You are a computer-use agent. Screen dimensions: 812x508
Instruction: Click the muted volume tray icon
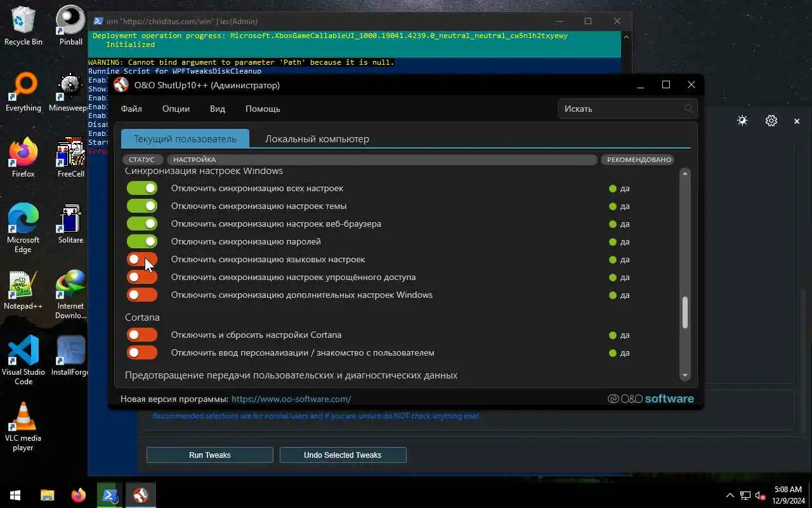[760, 495]
